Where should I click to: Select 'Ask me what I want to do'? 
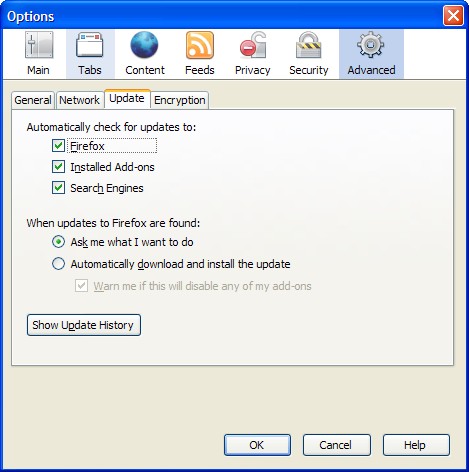click(58, 242)
